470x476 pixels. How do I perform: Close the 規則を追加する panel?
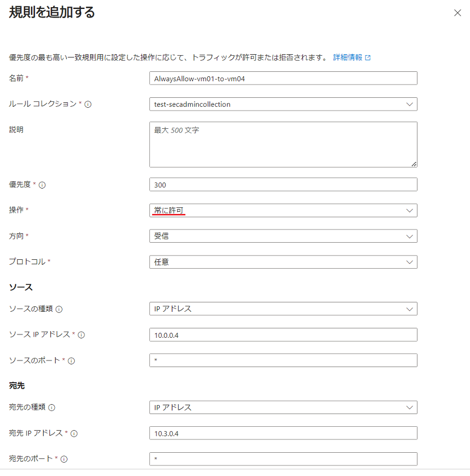pos(457,13)
